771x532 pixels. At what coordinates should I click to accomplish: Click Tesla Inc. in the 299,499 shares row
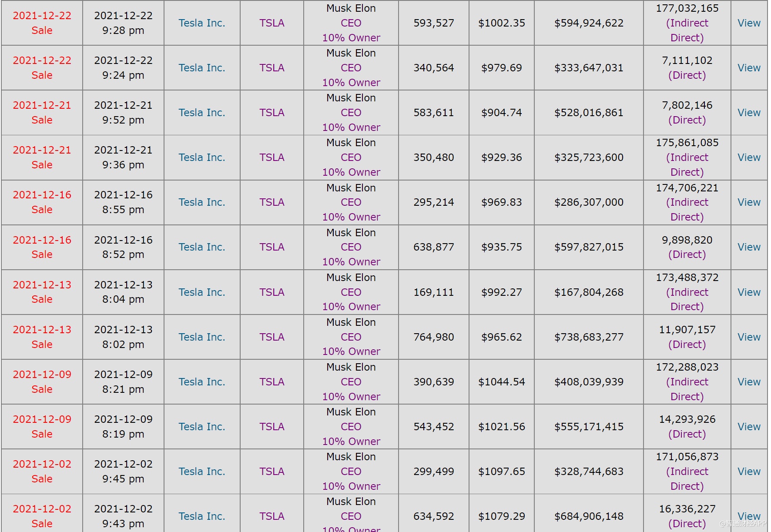(202, 472)
